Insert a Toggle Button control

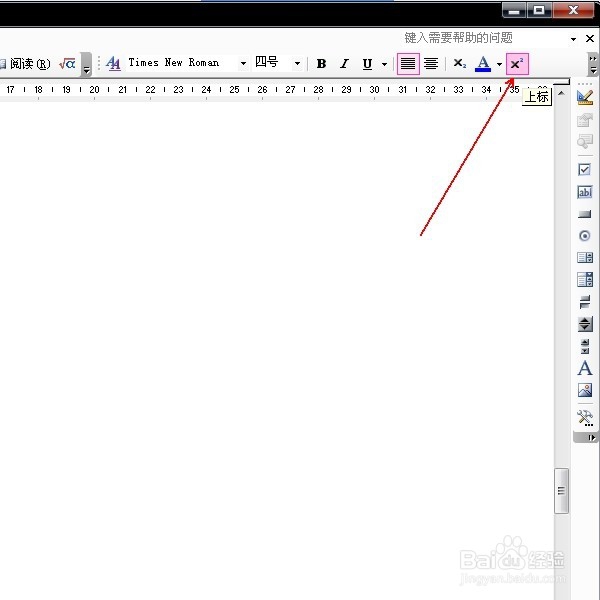tap(585, 302)
